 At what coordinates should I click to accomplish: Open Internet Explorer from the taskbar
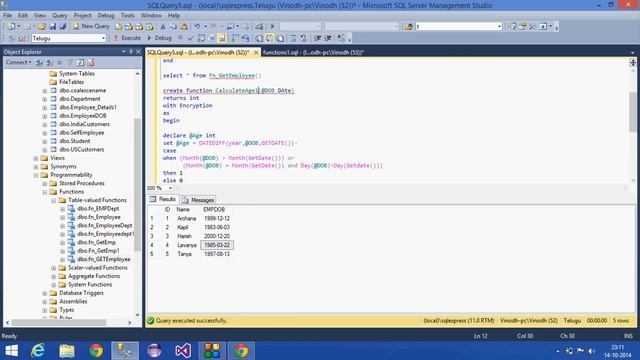click(x=38, y=350)
